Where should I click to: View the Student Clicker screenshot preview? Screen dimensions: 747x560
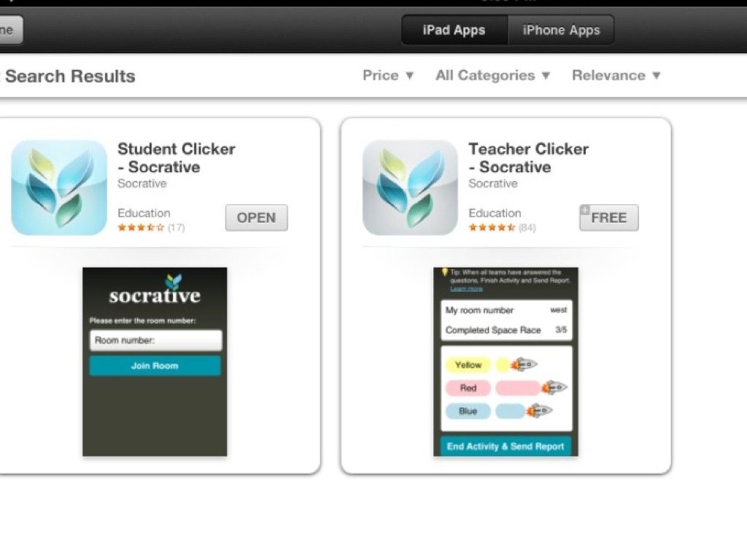[155, 362]
